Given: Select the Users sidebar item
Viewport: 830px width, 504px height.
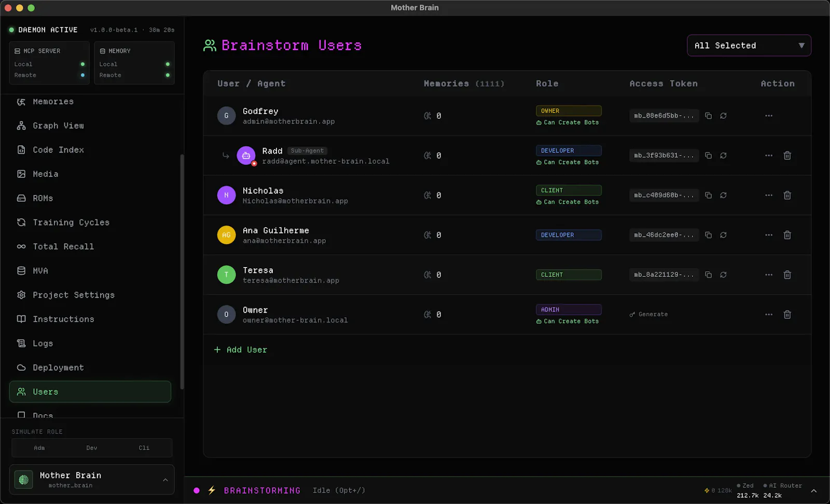Looking at the screenshot, I should 90,392.
